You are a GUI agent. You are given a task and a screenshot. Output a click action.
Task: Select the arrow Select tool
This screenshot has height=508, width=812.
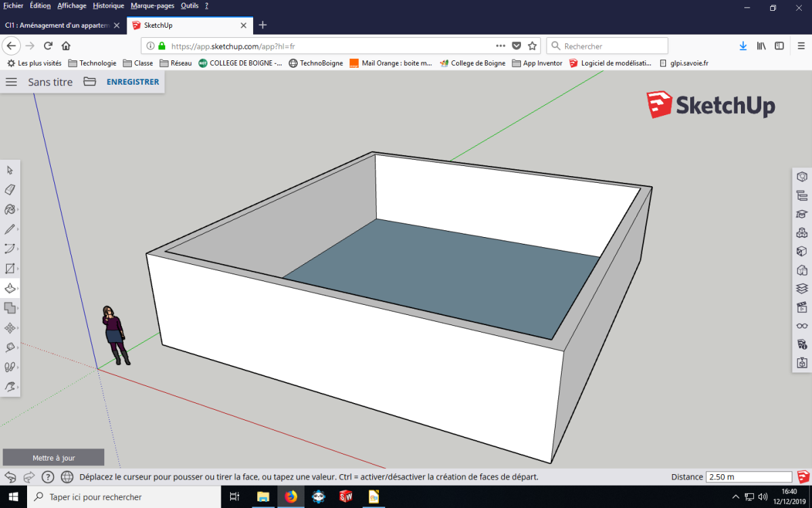pos(9,170)
